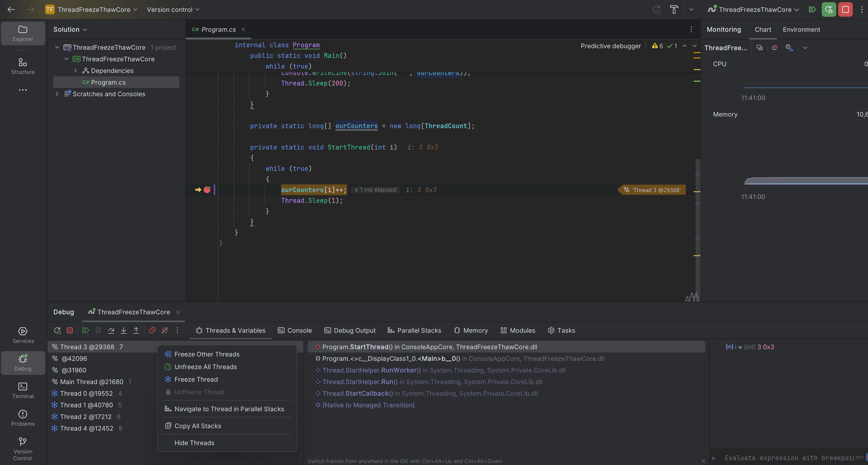Screen dimensions: 868x465
Task: Click the Step Over debug icon
Action: 111,330
